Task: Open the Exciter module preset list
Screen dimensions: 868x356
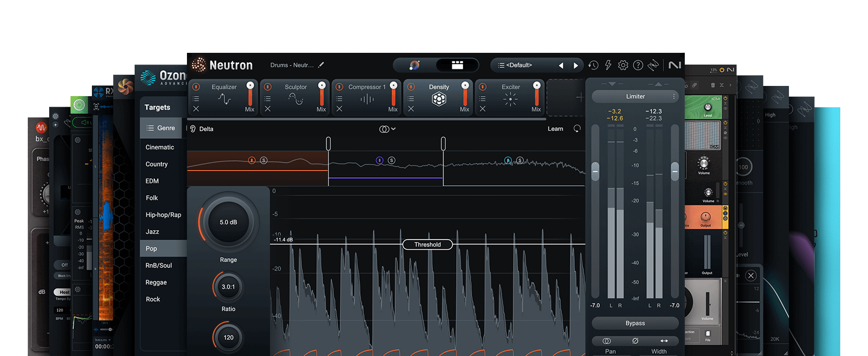Action: 482,99
